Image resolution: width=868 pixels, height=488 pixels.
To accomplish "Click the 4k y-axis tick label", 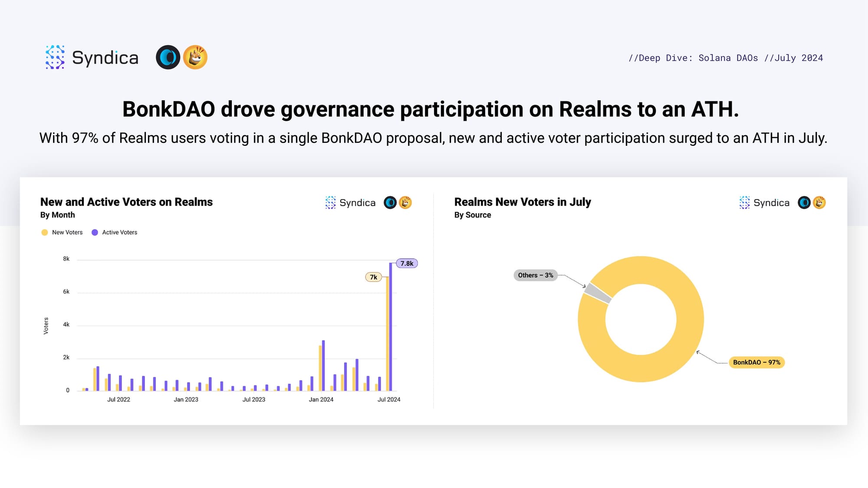I will point(66,324).
